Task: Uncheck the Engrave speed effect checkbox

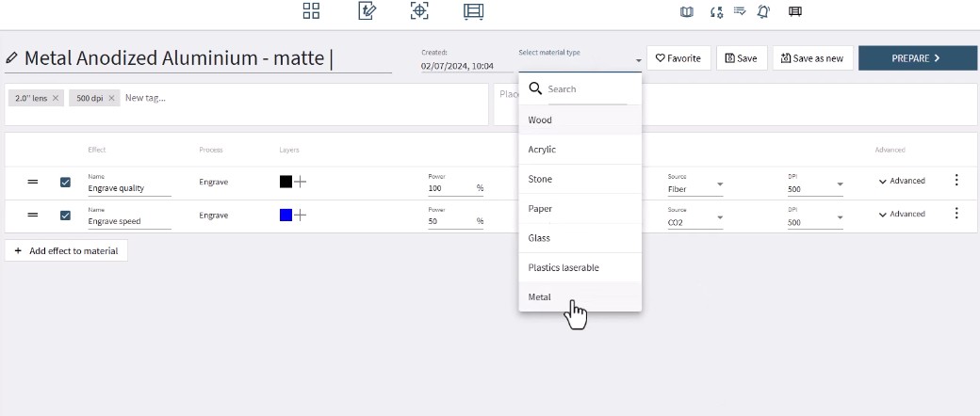Action: coord(65,216)
